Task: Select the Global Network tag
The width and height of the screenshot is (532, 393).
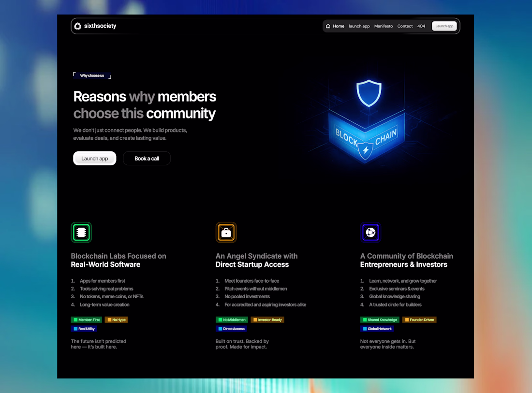Action: [x=377, y=329]
